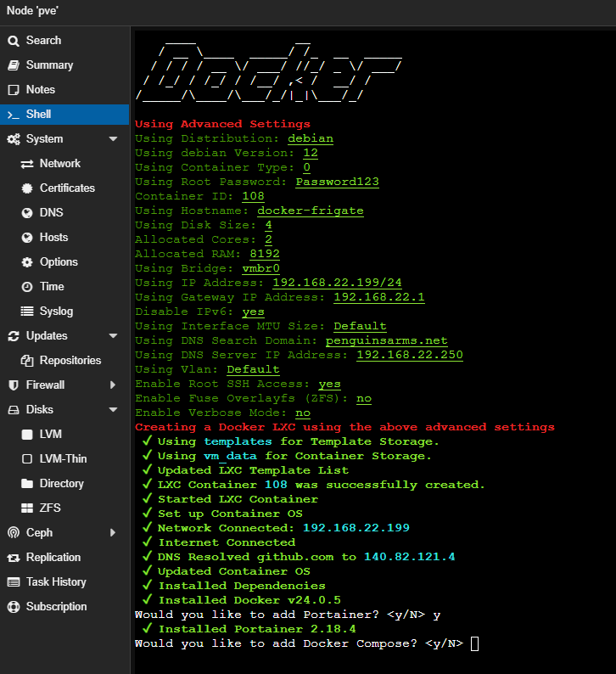Click the Node 'pve' title text

point(32,11)
